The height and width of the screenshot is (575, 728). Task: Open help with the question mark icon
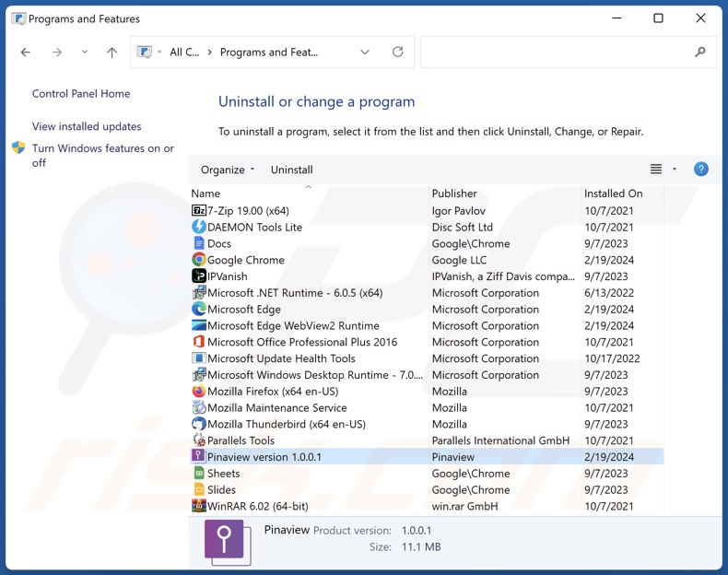[700, 170]
